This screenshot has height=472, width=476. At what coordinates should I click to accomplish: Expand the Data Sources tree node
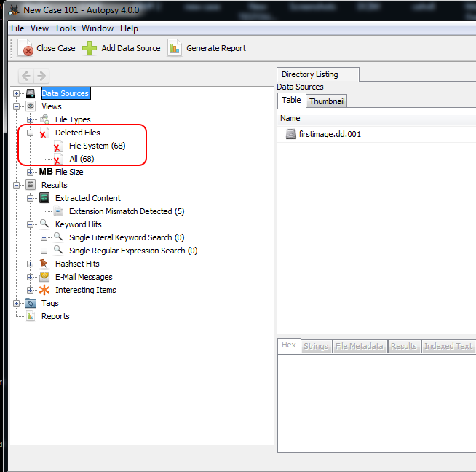17,93
